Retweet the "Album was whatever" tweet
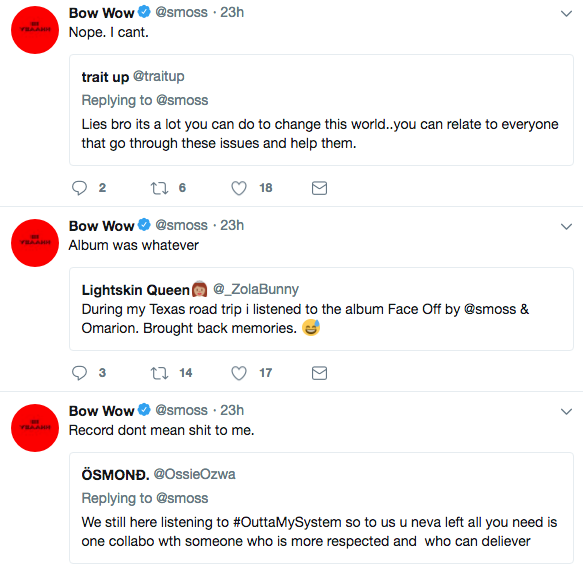583x566 pixels. click(159, 373)
